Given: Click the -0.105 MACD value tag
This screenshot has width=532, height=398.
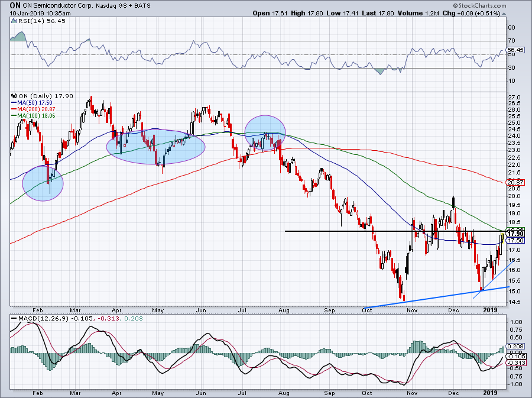Looking at the screenshot, I should point(515,356).
